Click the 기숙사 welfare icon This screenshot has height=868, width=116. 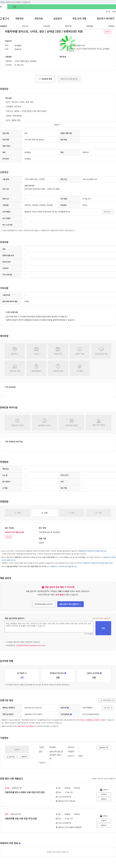(x=36, y=351)
